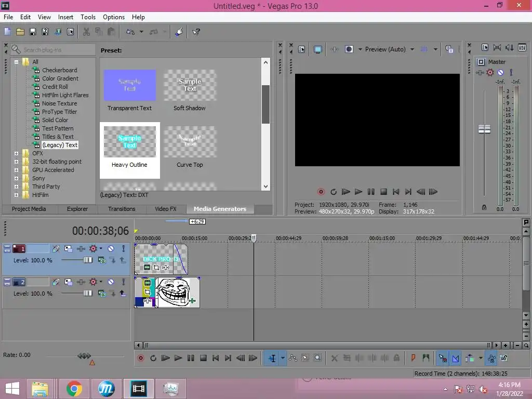This screenshot has width=532, height=399.
Task: Expand the Third Party folder
Action: coord(16,187)
